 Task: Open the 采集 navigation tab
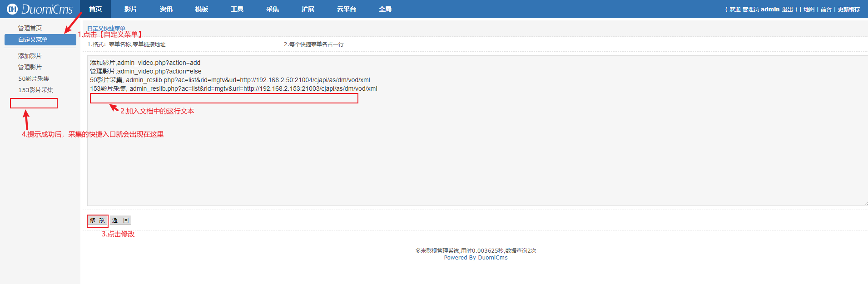(273, 9)
